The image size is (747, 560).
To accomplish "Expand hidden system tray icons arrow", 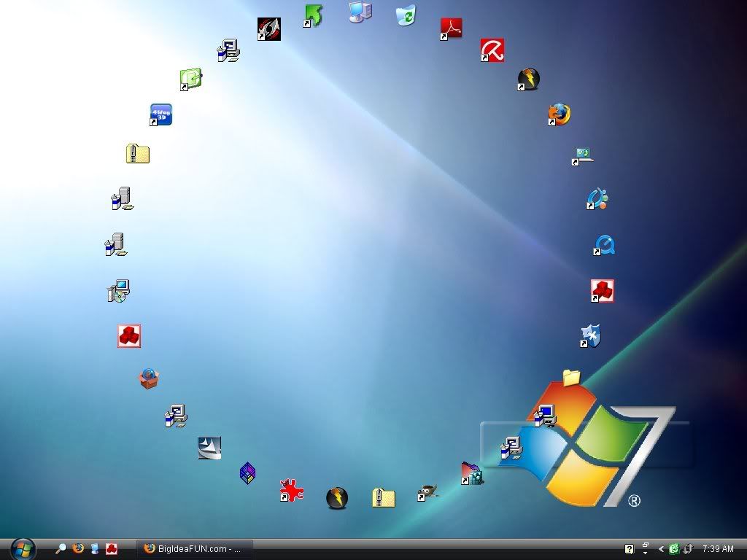I will [661, 549].
